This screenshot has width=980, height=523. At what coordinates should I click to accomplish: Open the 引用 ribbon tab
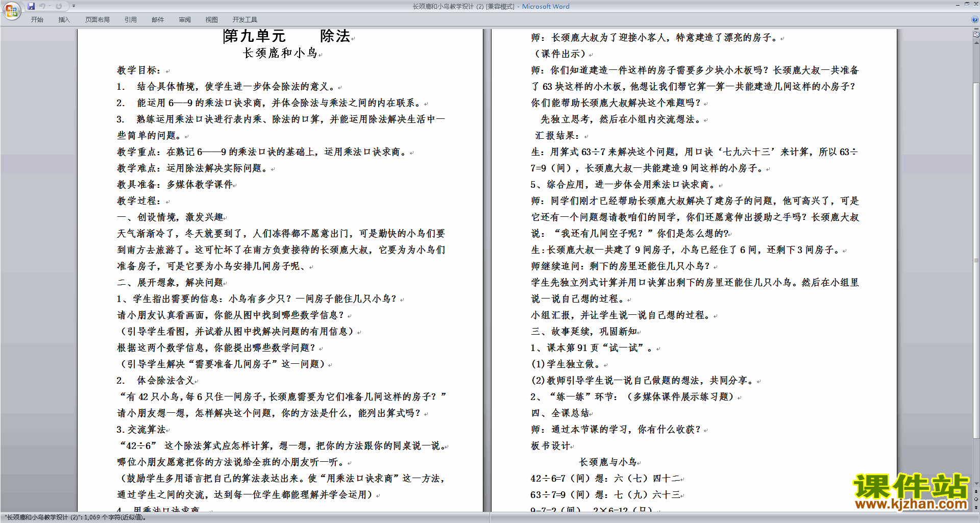[x=131, y=20]
